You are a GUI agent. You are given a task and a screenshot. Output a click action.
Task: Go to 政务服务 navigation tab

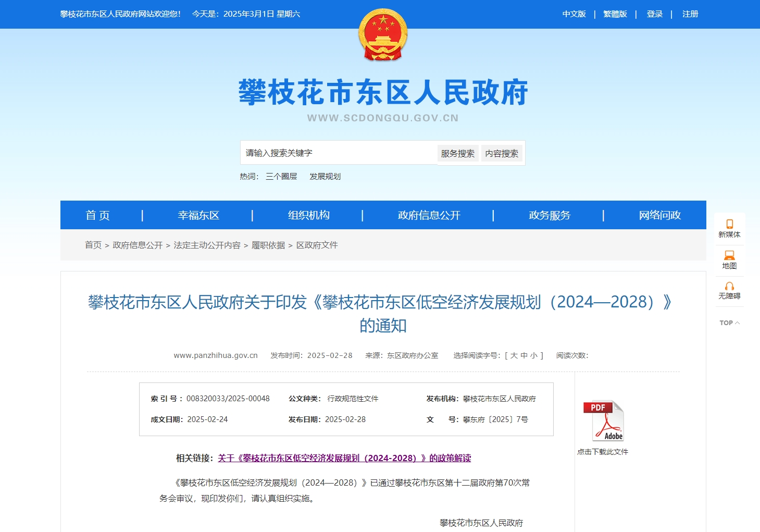550,215
